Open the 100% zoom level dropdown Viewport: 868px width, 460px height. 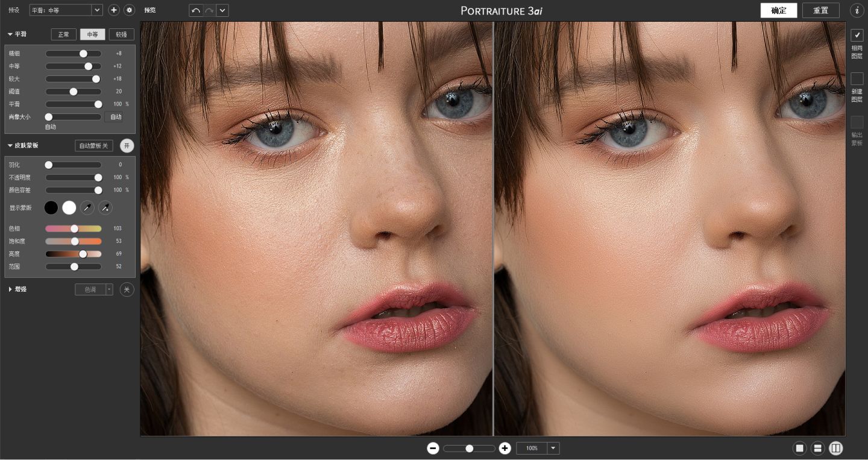[x=553, y=449]
